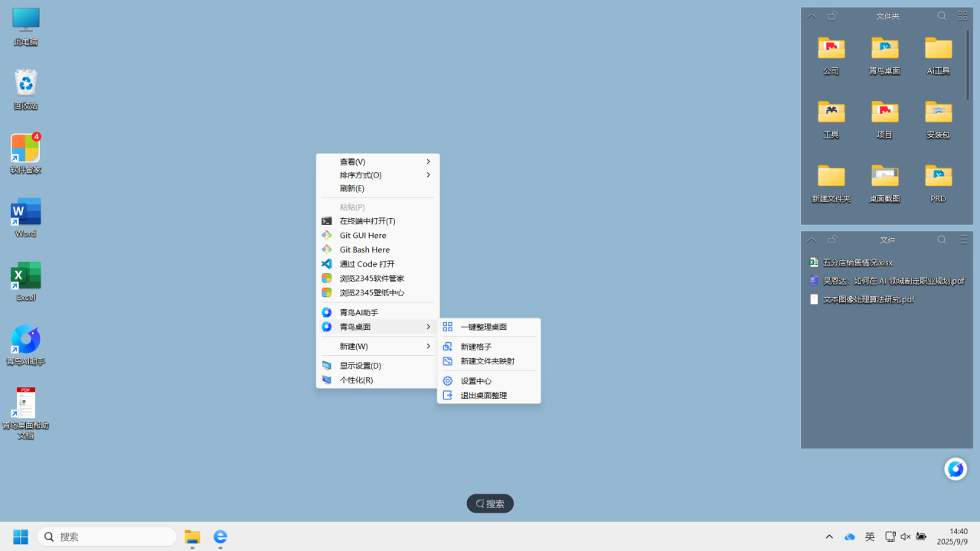Choose 通过 Code 打开
This screenshot has height=551, width=980.
click(378, 264)
